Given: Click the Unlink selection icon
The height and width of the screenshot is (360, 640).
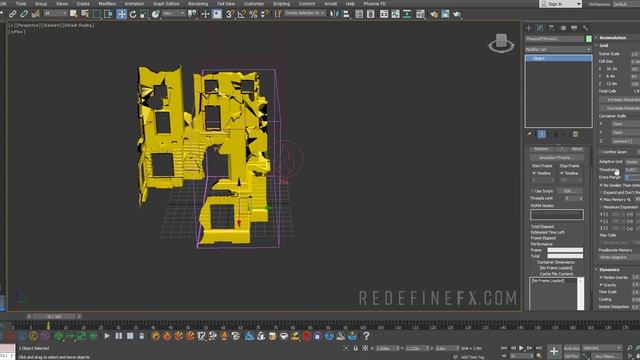Looking at the screenshot, I should pyautogui.click(x=24, y=14).
